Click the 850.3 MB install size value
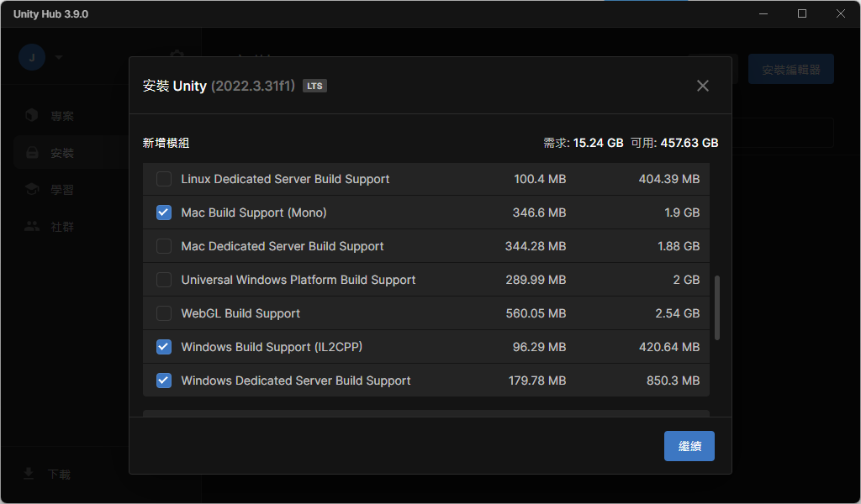 pyautogui.click(x=673, y=381)
